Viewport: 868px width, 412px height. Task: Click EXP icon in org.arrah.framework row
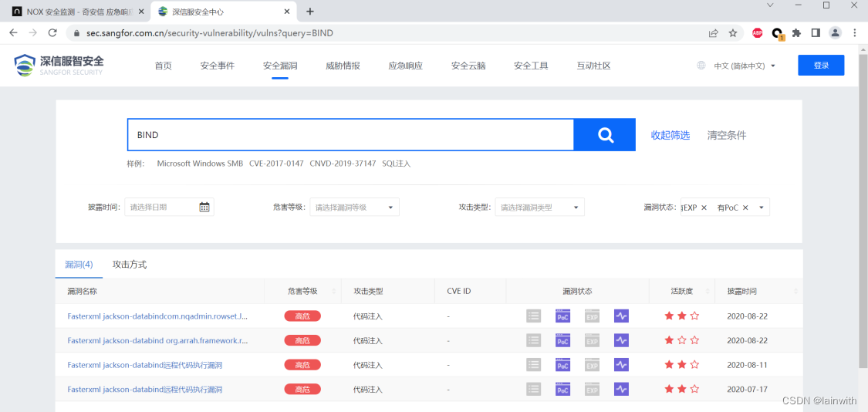click(592, 340)
